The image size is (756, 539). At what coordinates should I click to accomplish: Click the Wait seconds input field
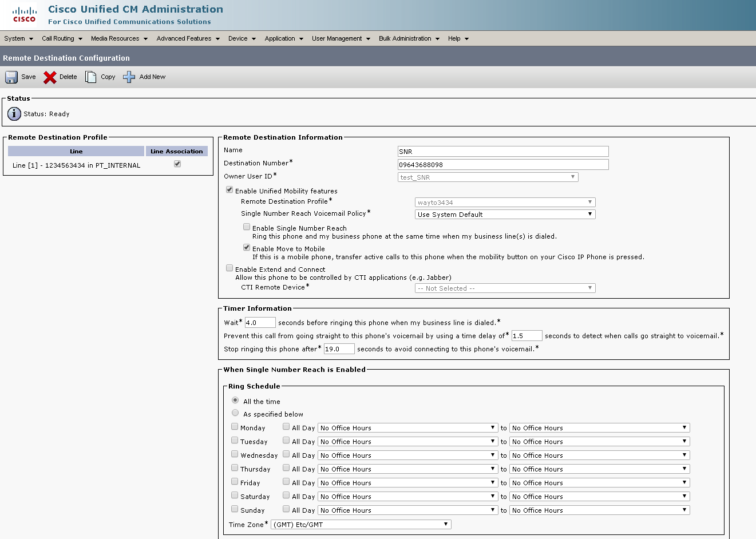(260, 323)
